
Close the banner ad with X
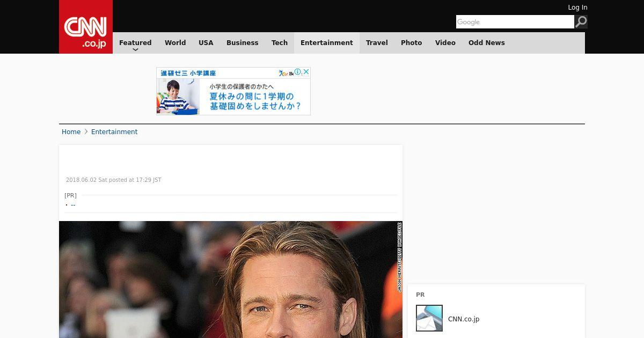point(306,72)
